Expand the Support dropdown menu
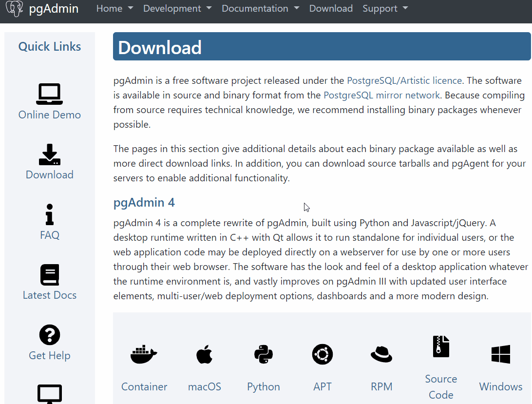This screenshot has height=404, width=532. click(385, 8)
